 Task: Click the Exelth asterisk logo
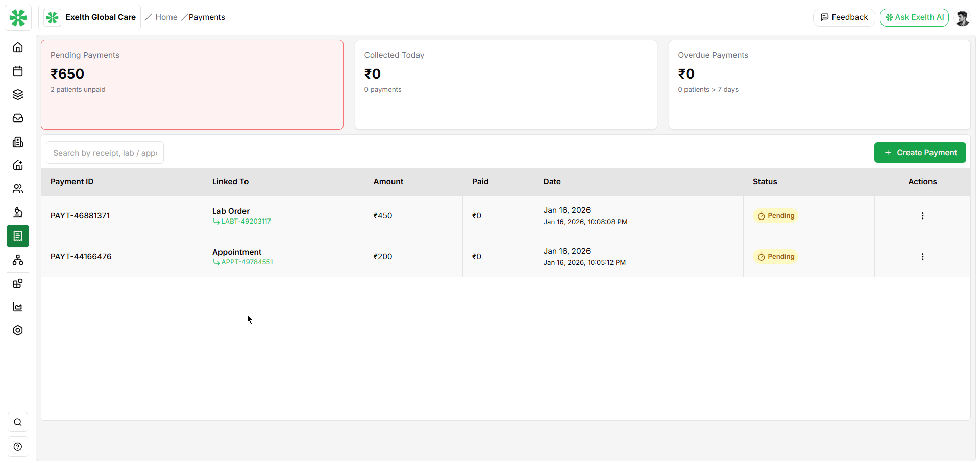tap(18, 17)
